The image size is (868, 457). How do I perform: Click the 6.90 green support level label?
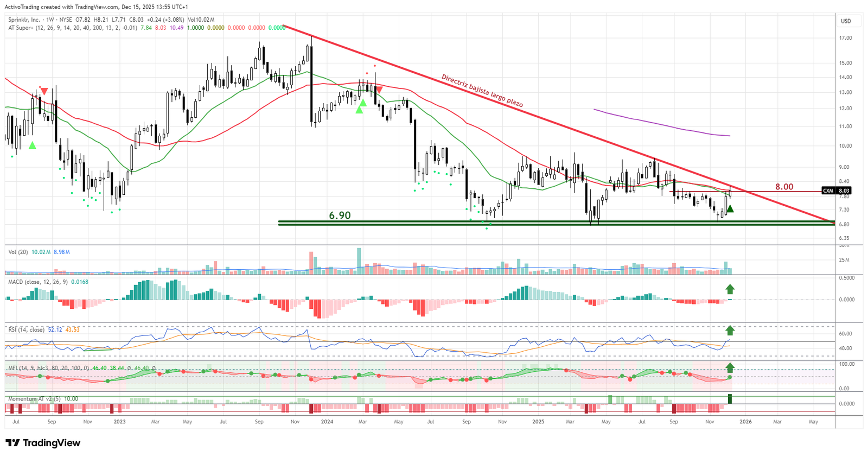340,215
